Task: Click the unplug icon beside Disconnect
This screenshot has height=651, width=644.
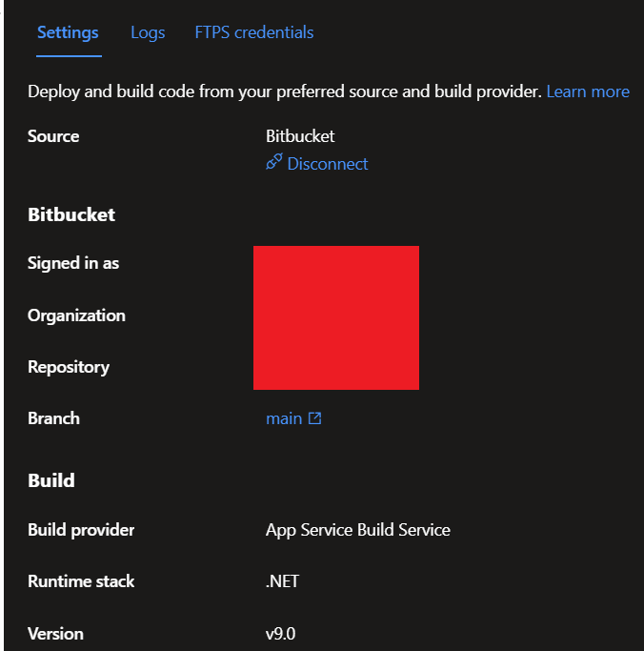Action: coord(274,162)
